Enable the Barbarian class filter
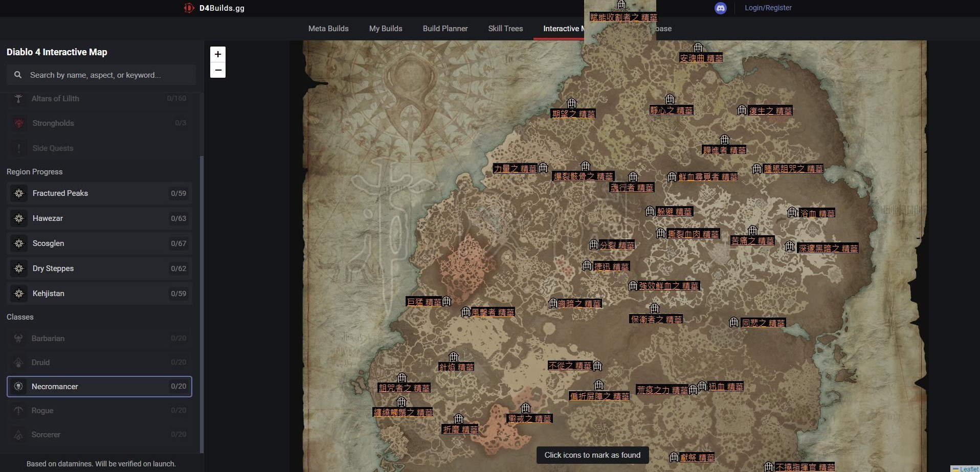980x472 pixels. pyautogui.click(x=99, y=339)
